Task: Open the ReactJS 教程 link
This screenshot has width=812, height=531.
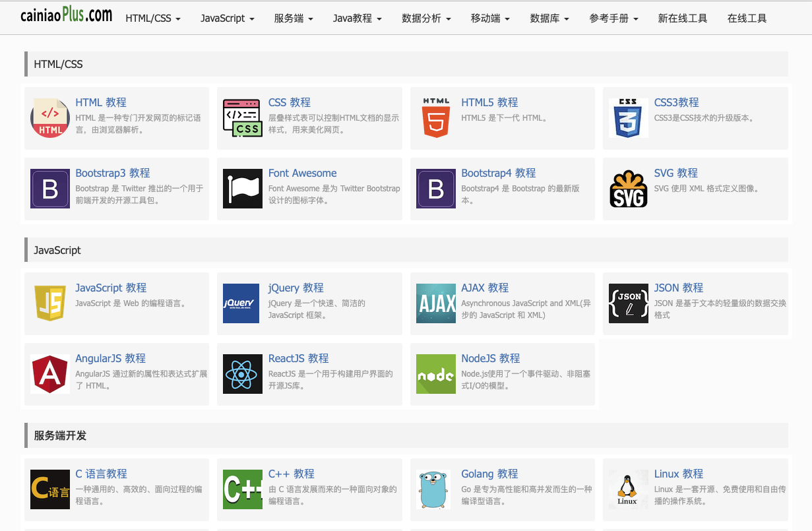Action: pyautogui.click(x=299, y=358)
